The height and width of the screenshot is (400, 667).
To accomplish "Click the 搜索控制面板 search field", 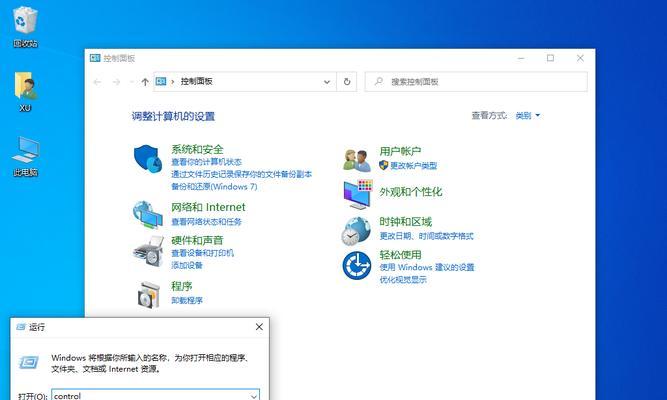I will [x=476, y=82].
